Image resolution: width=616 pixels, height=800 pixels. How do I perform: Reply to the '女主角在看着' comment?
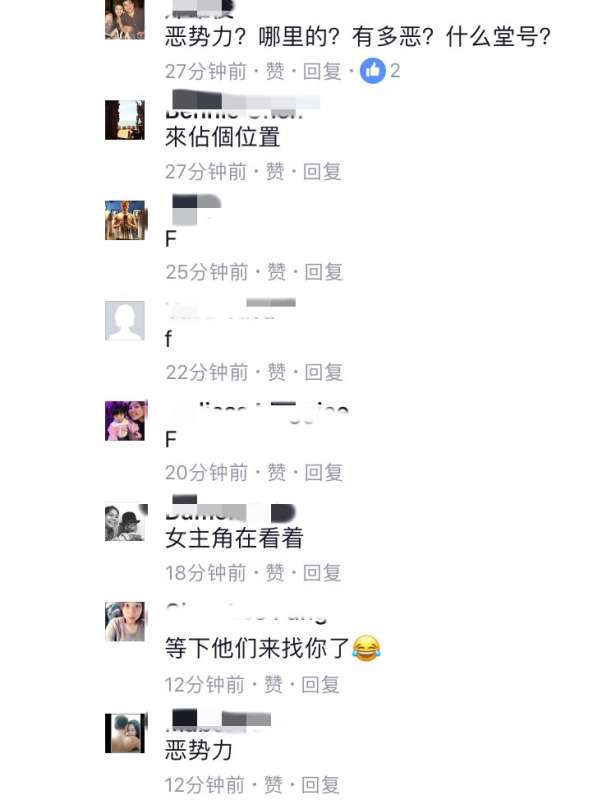tap(322, 573)
